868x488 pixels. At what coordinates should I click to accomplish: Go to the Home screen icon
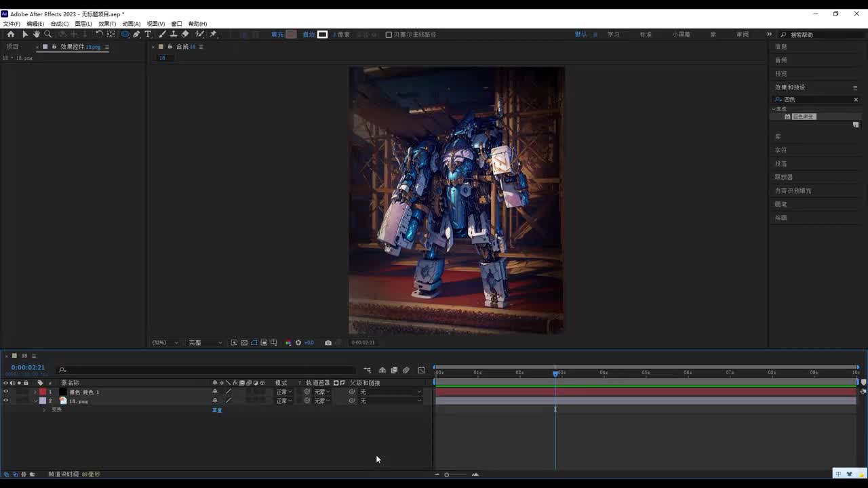click(11, 35)
